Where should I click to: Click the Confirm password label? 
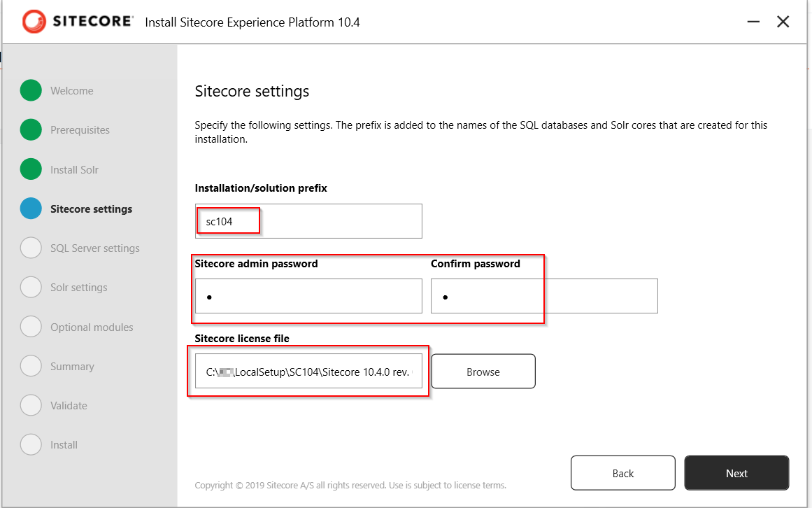tap(476, 264)
